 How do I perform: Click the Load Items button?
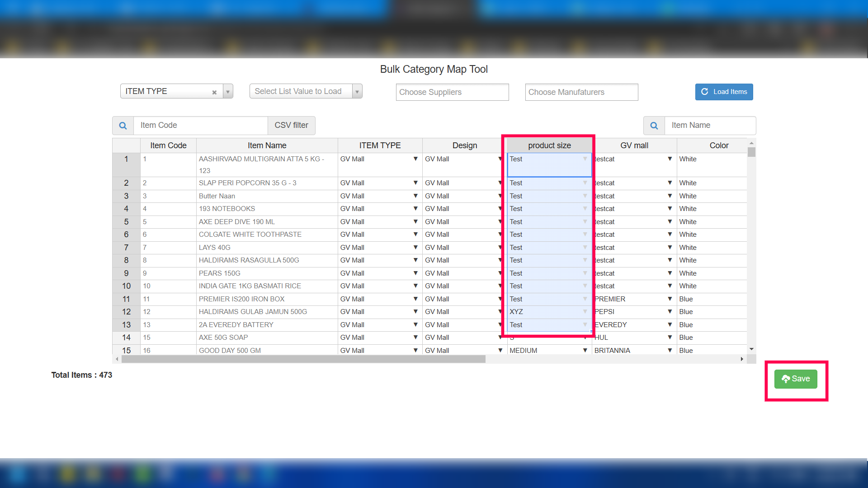[724, 92]
